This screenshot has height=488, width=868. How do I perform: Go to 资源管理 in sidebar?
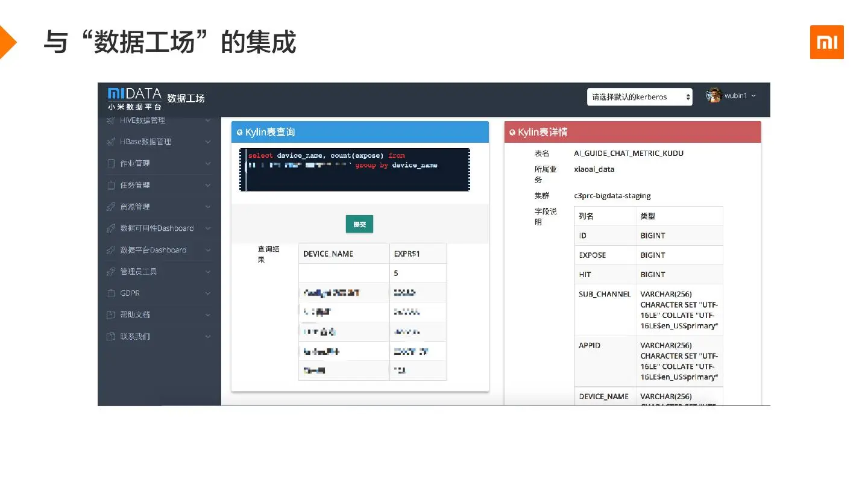coord(135,207)
